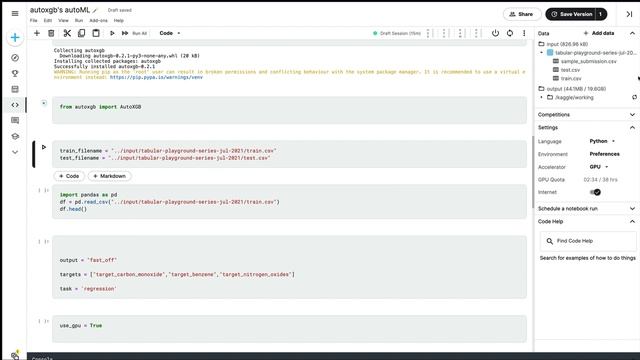Screen dimensions: 640x360
Task: Restart session using refresh icon
Action: click(510, 33)
